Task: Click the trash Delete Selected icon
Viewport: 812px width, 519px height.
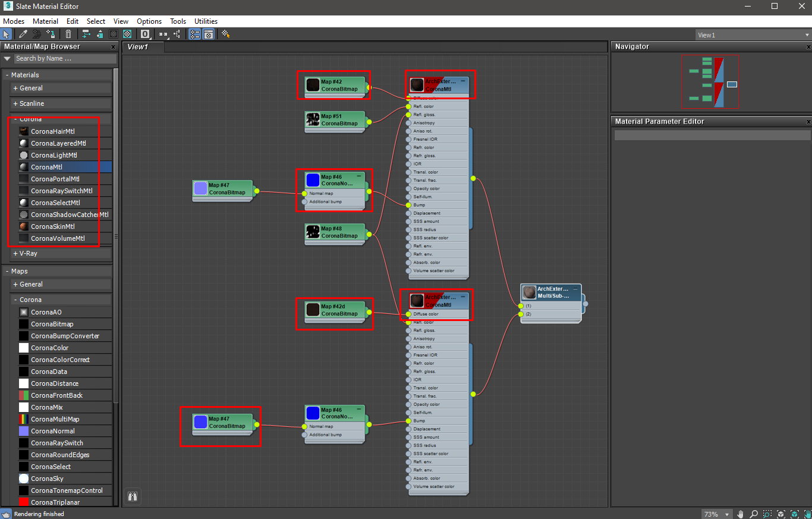Action: (68, 34)
